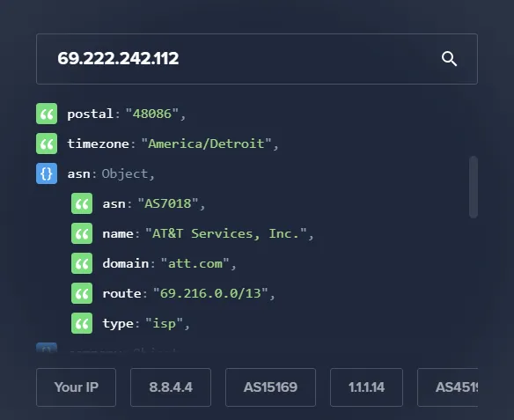The image size is (514, 420).
Task: Select the Your IP button
Action: [x=76, y=387]
